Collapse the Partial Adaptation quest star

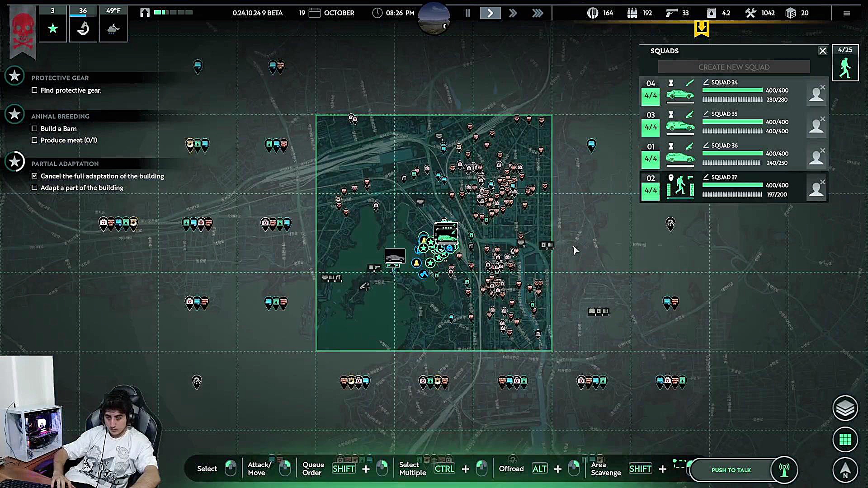coord(14,161)
